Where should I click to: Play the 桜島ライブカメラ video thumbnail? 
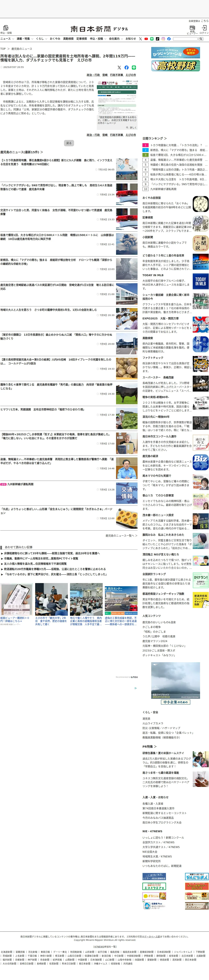click(175, 681)
